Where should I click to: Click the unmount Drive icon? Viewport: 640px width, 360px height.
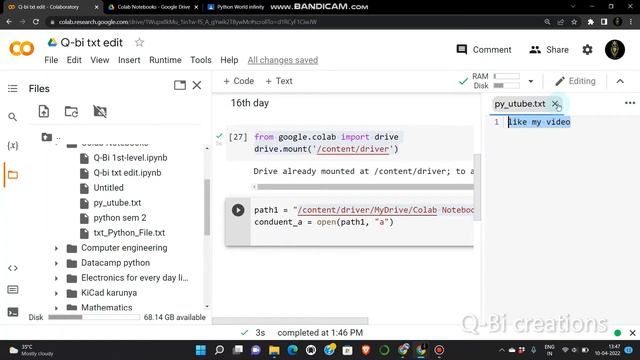100,111
